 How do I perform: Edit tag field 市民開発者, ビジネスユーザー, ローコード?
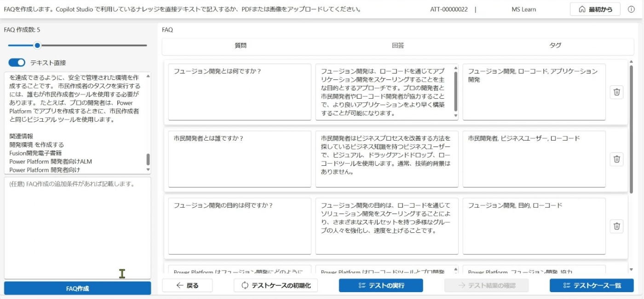tap(534, 159)
